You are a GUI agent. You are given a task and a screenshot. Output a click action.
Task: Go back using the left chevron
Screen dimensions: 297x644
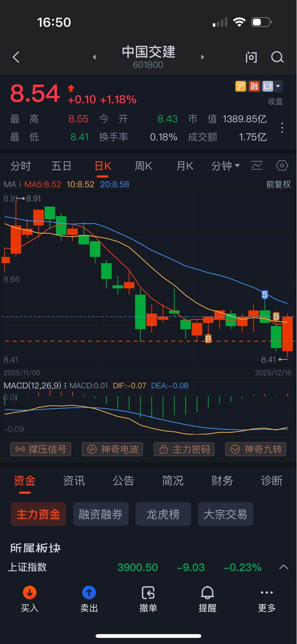(x=16, y=57)
